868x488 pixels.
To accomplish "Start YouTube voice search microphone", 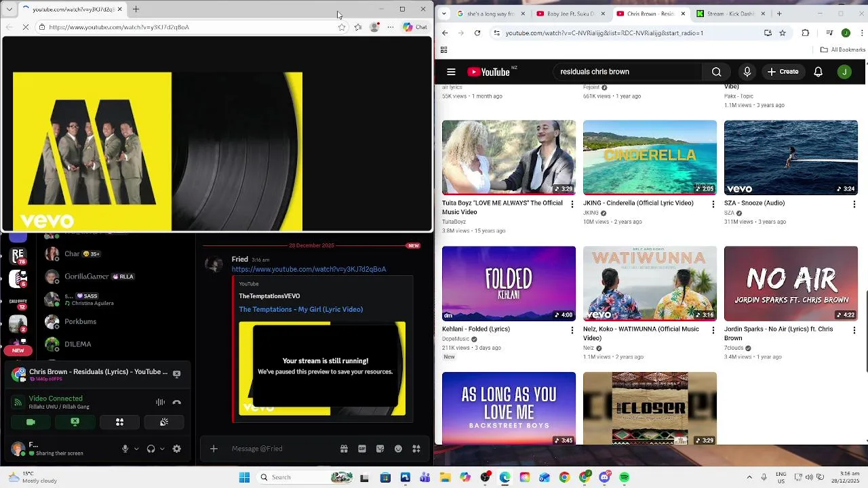I will click(x=747, y=72).
